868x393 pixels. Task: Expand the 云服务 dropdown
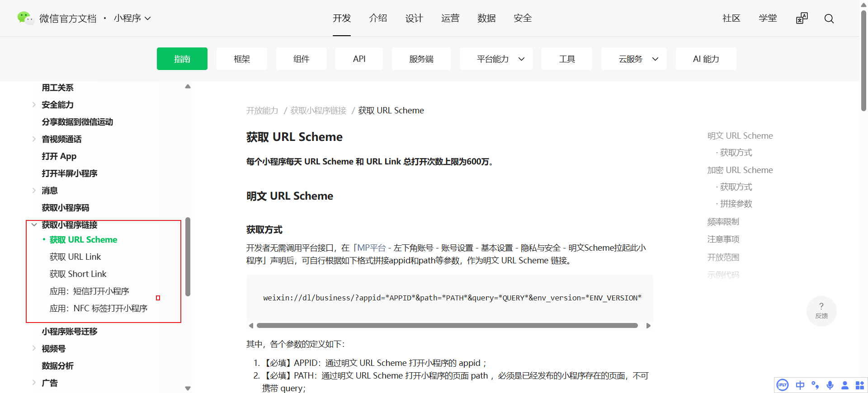click(x=634, y=59)
